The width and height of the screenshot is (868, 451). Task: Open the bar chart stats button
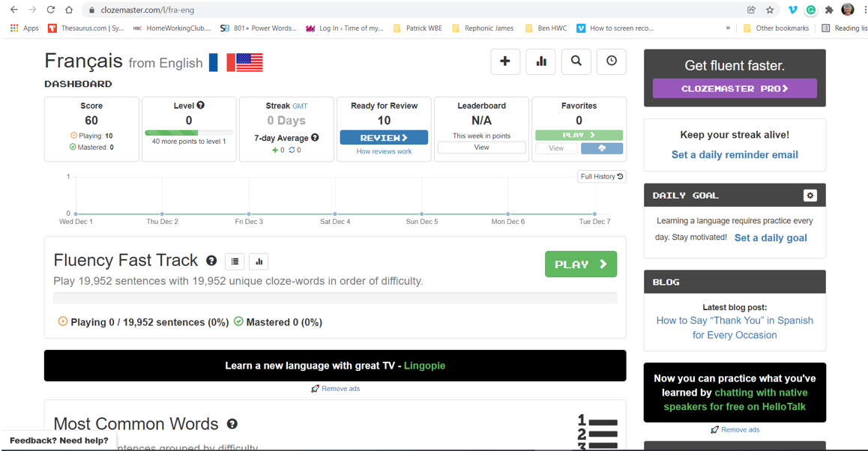click(x=541, y=61)
